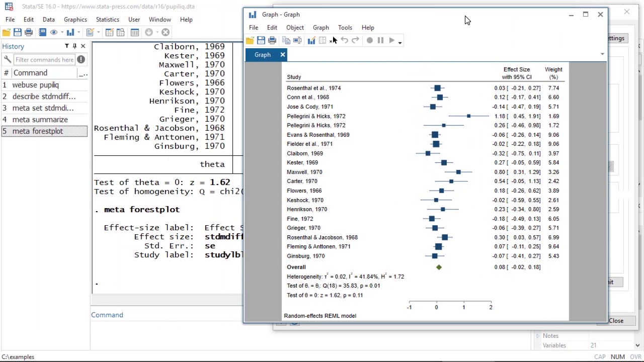Click the Command window label
Screen dimensions: 644x362
(x=107, y=315)
